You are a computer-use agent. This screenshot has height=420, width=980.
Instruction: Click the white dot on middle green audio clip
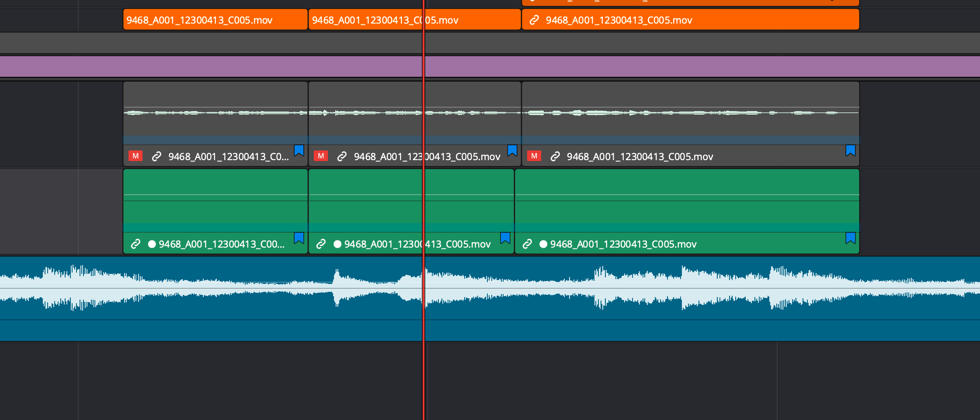tap(337, 244)
